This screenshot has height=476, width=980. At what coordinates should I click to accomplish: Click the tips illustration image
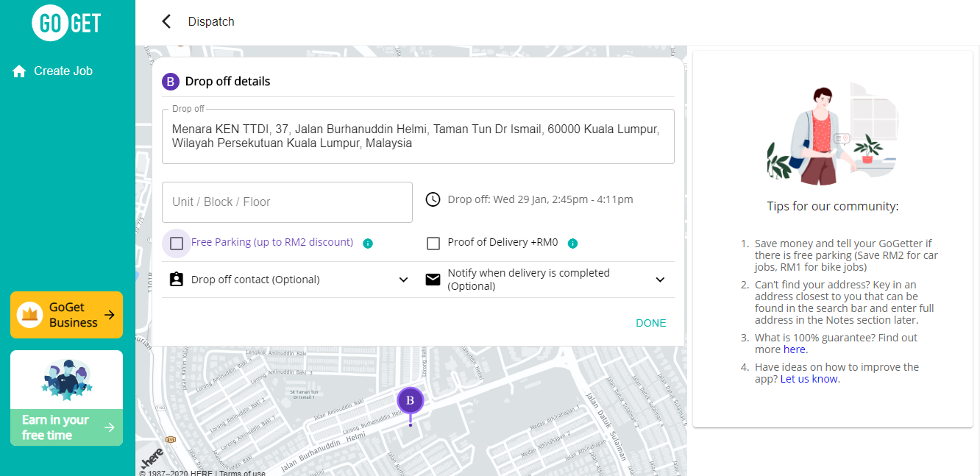pos(833,134)
